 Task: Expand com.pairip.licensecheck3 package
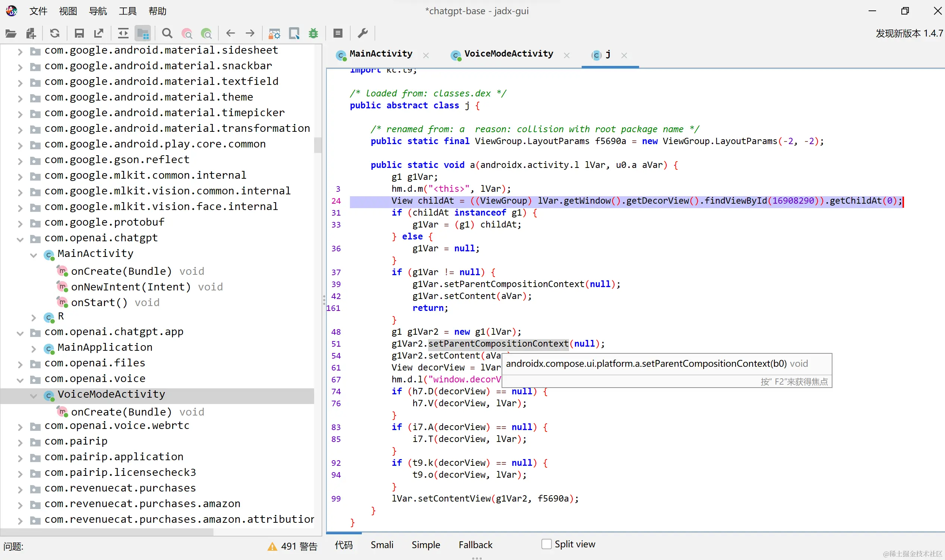(20, 474)
